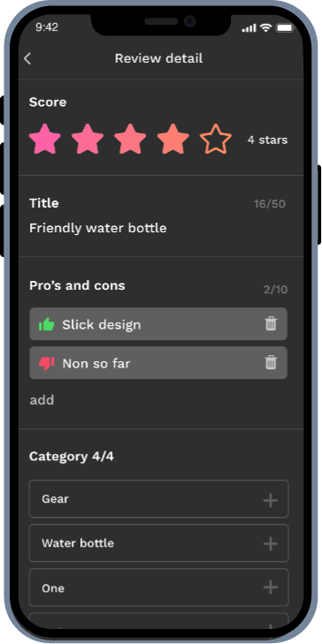Click the add pros and cons link
Screen dimensions: 322x644
coord(41,400)
